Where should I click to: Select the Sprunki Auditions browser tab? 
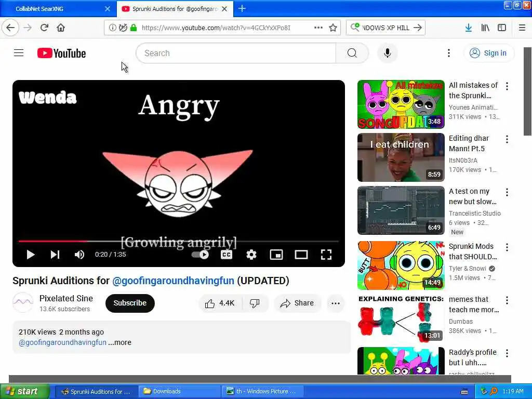click(x=175, y=9)
